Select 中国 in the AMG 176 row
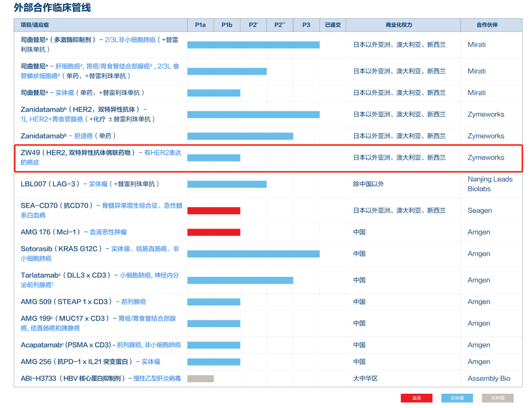 pyautogui.click(x=359, y=232)
